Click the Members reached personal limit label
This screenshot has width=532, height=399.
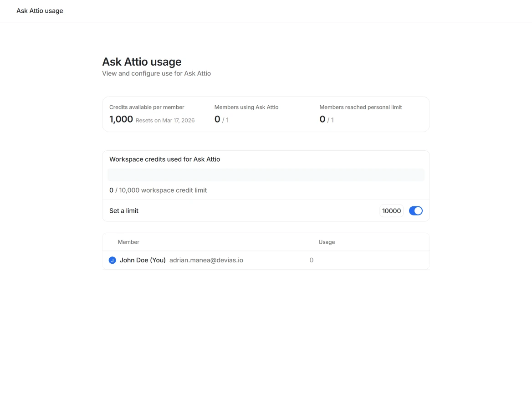point(360,107)
